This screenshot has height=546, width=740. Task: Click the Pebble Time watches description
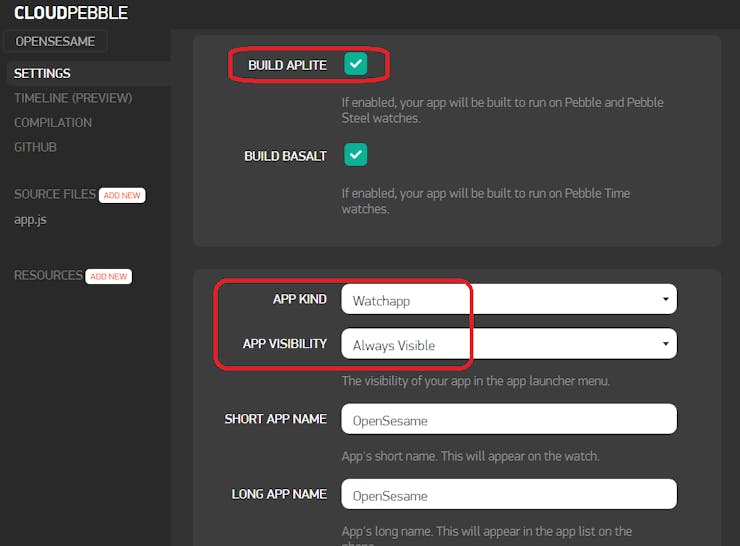point(486,201)
